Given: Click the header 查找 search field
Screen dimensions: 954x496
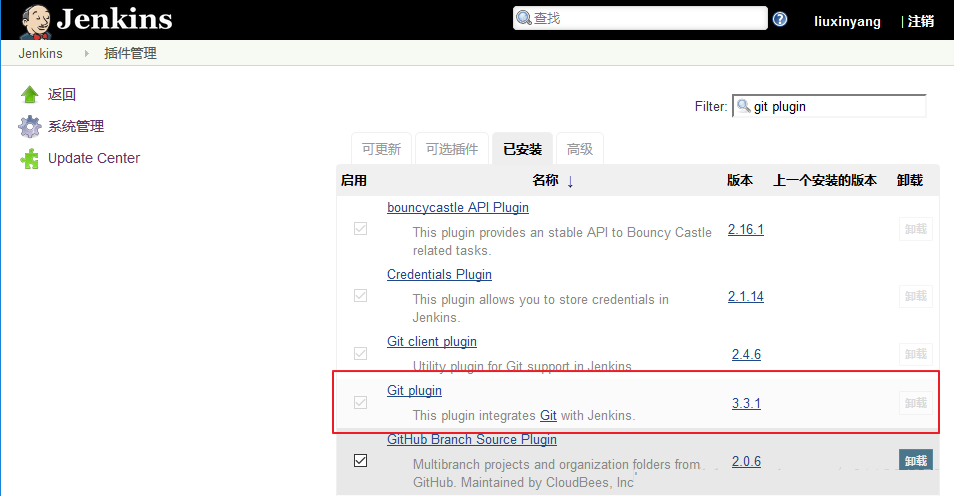Looking at the screenshot, I should (640, 18).
